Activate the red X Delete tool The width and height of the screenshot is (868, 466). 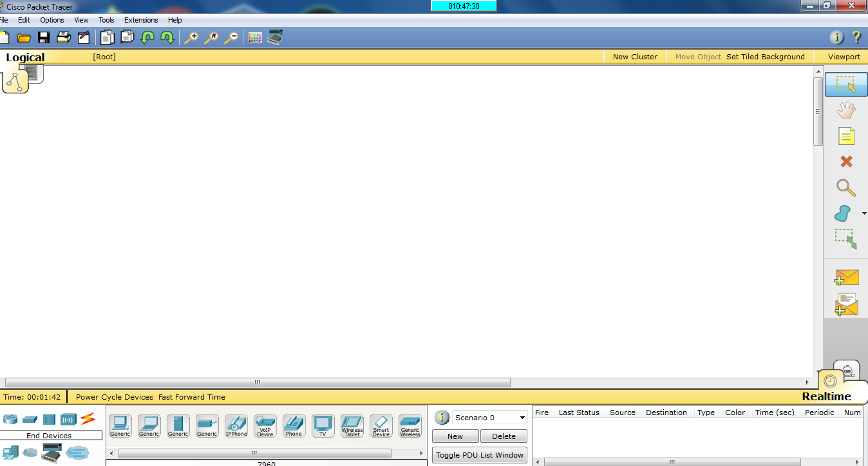pyautogui.click(x=846, y=162)
